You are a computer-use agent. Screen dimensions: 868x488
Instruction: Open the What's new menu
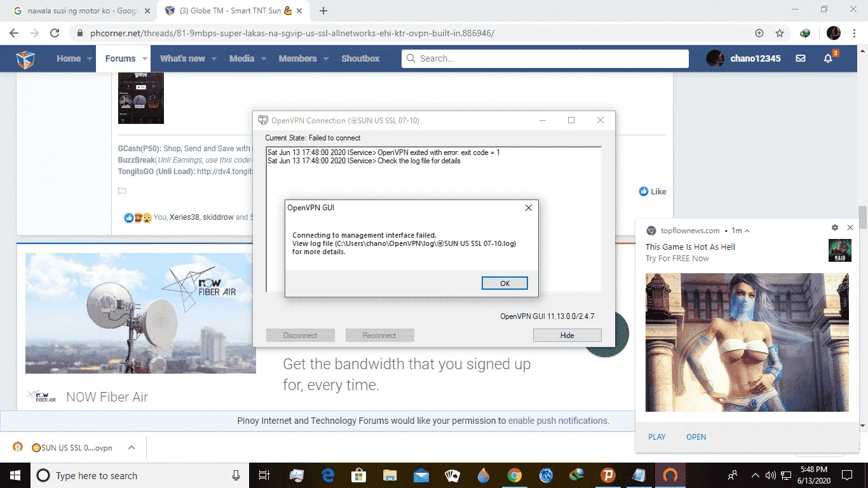182,58
